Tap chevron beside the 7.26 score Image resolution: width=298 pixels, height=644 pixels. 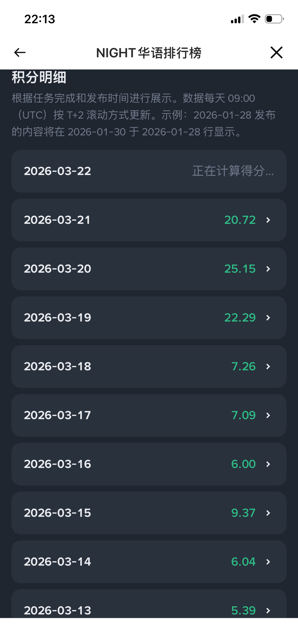point(268,367)
